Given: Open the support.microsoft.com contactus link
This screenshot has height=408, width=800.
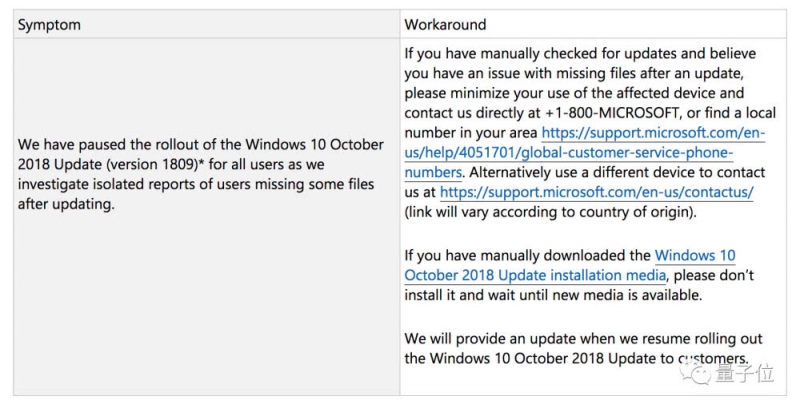Looking at the screenshot, I should (596, 192).
